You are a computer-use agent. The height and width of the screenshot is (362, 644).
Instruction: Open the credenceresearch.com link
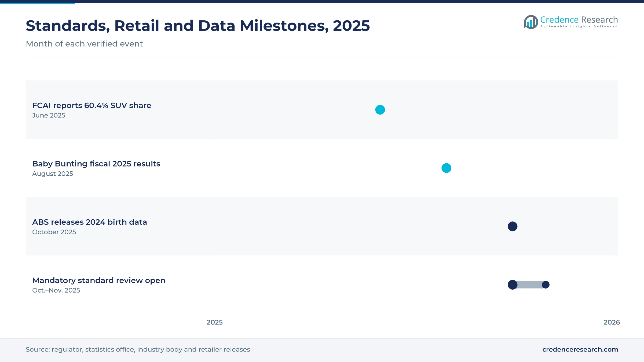point(580,349)
